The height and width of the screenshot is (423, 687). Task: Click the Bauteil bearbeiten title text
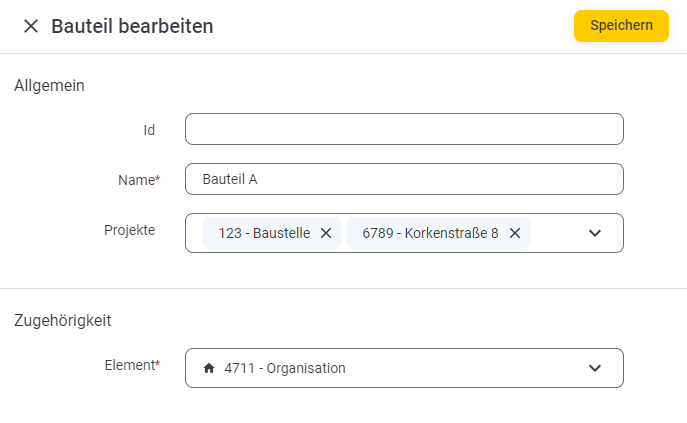click(x=132, y=26)
